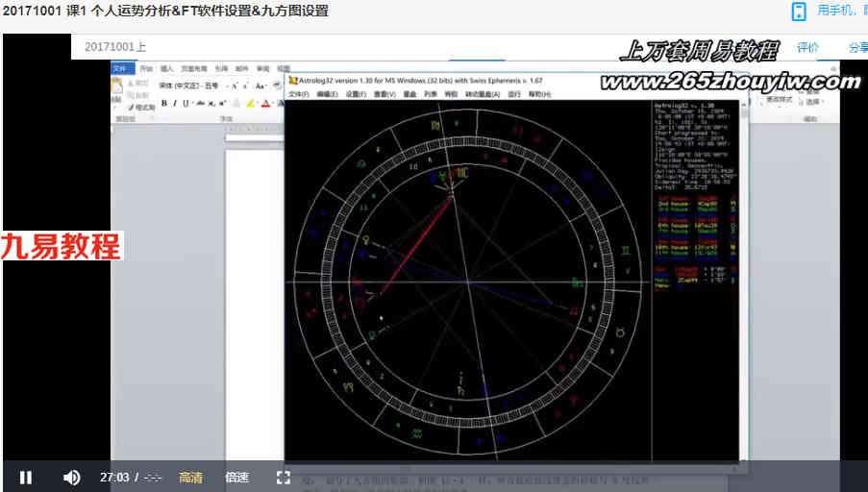Pause the video playback

(25, 478)
